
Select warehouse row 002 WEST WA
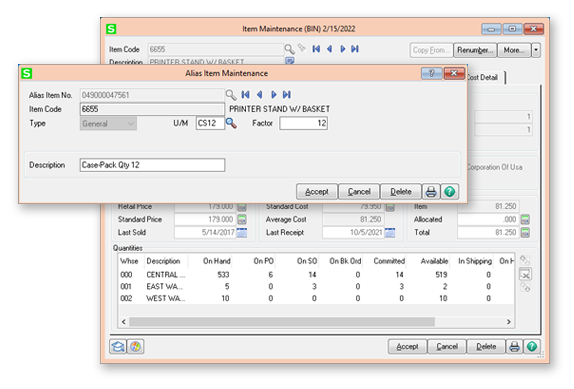pyautogui.click(x=316, y=298)
